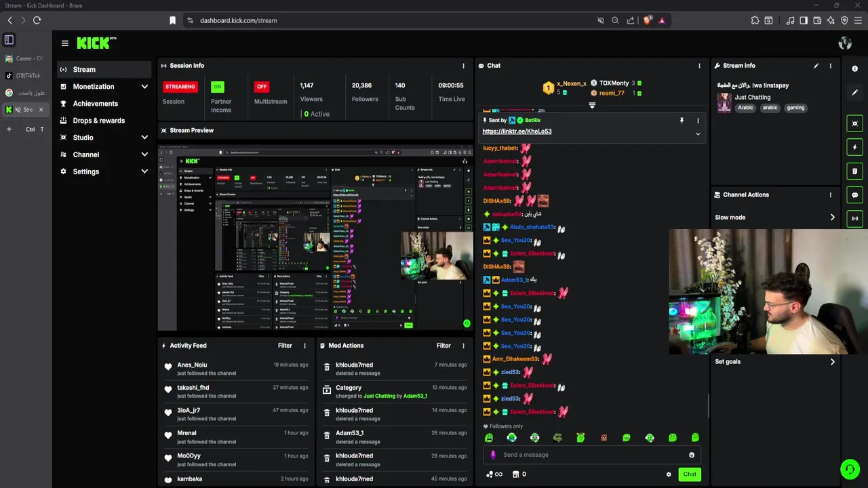The image size is (868, 488).
Task: Open the user avatar menu
Action: pyautogui.click(x=845, y=43)
